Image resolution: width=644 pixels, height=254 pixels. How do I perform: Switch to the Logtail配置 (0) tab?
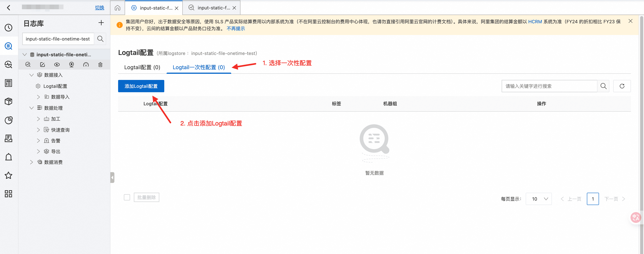click(x=142, y=67)
